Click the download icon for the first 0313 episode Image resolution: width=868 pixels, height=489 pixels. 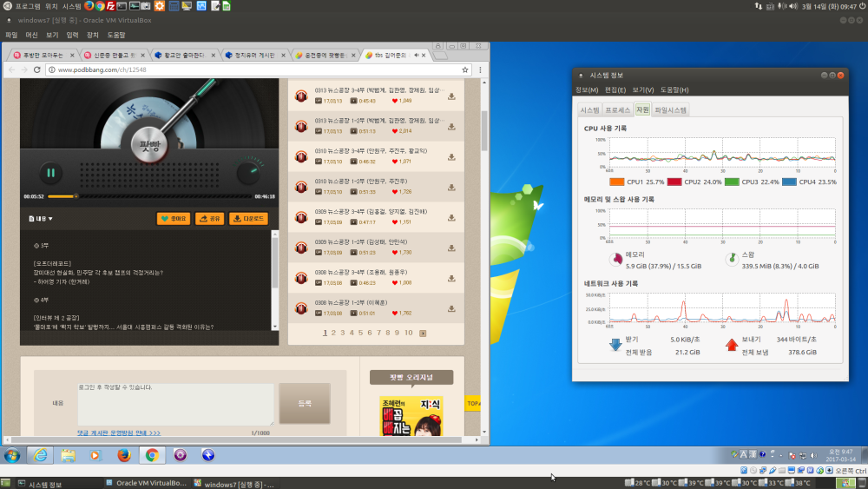tap(451, 96)
